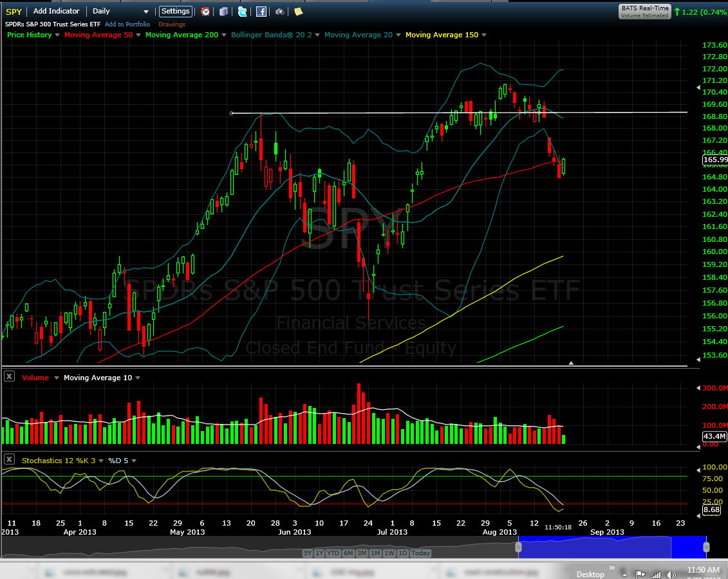Screen dimensions: 728x579
Task: Click the taskbar clock 11:50 AM
Action: click(703, 570)
